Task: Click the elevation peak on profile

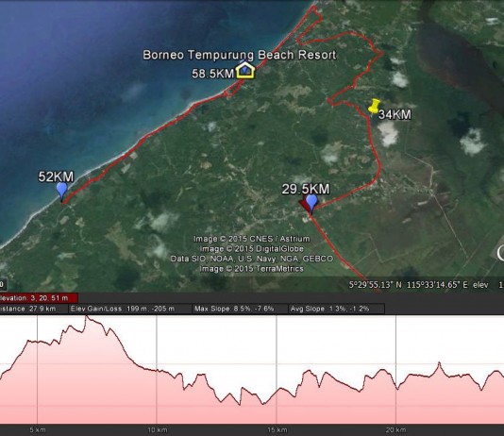Action: click(x=86, y=317)
